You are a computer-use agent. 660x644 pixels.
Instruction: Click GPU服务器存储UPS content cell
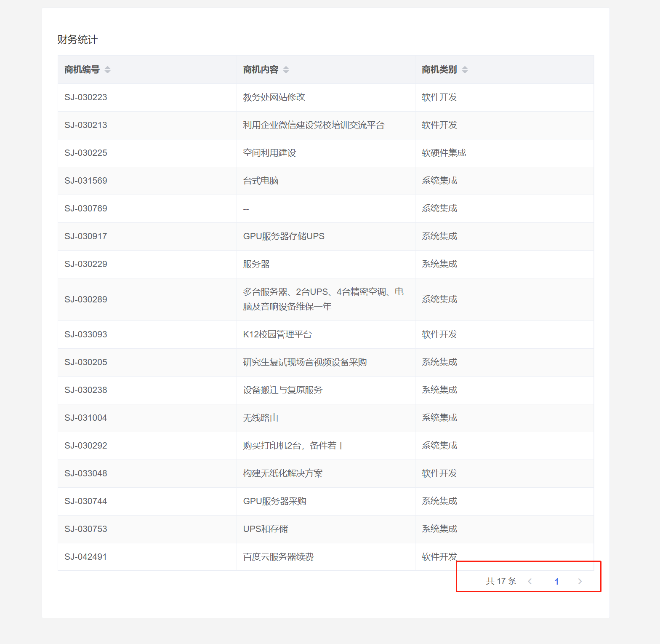point(326,236)
